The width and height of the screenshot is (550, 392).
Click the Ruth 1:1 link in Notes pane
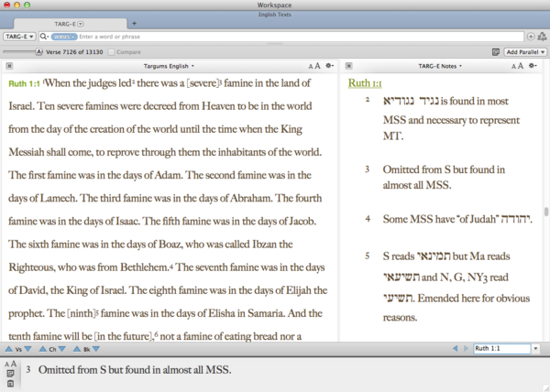click(367, 83)
